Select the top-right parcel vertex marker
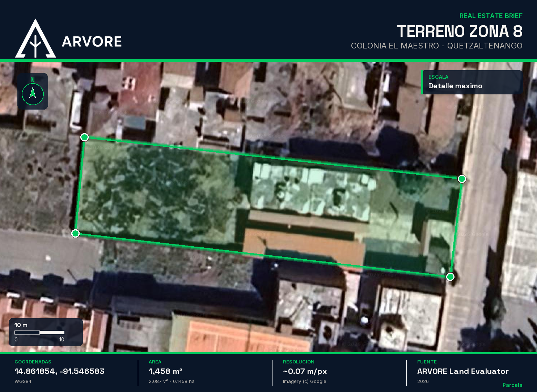The image size is (537, 392). pyautogui.click(x=462, y=179)
